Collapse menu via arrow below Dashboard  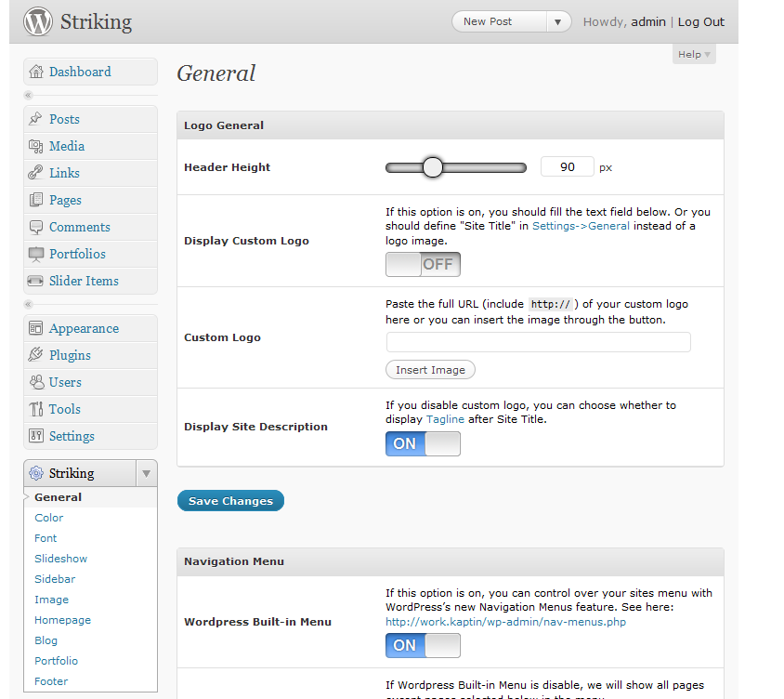coord(28,95)
